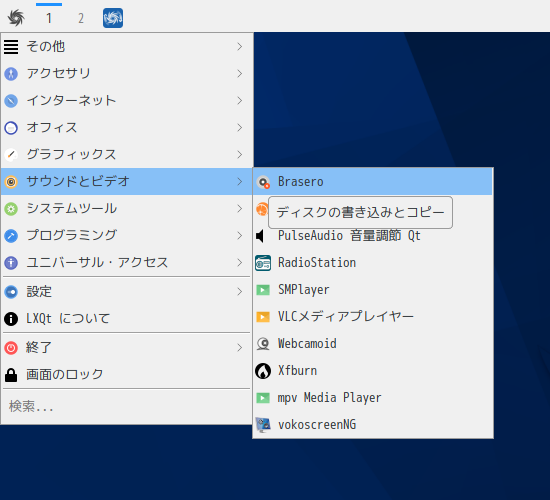Click 画面のロック to lock screen
This screenshot has width=550, height=500.
click(127, 375)
